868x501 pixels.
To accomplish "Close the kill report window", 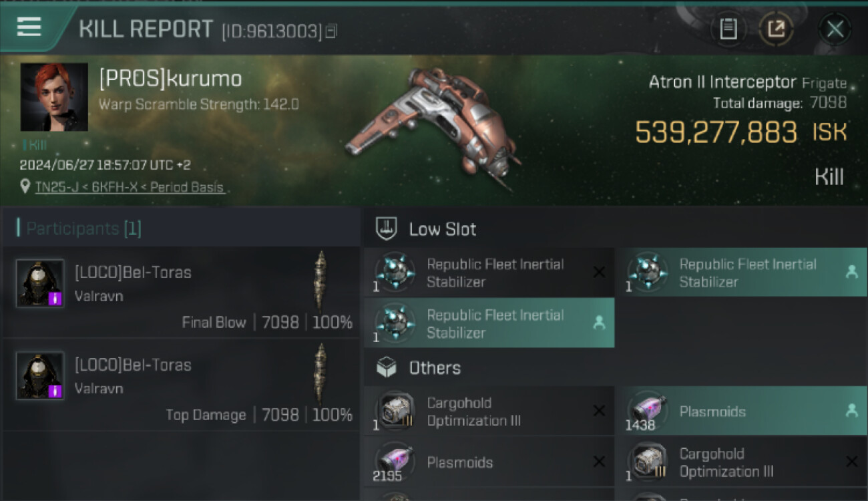I will [x=835, y=29].
